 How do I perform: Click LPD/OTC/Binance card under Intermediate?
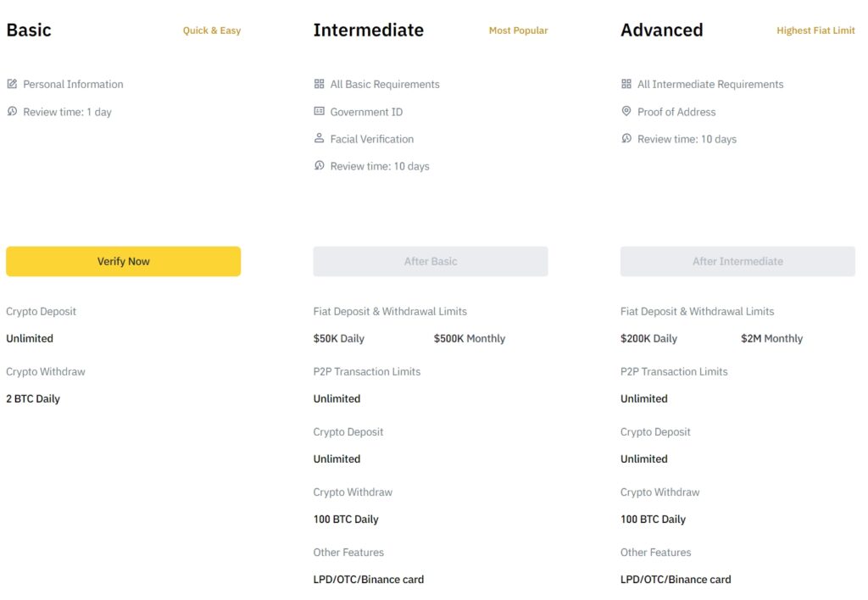tap(369, 580)
